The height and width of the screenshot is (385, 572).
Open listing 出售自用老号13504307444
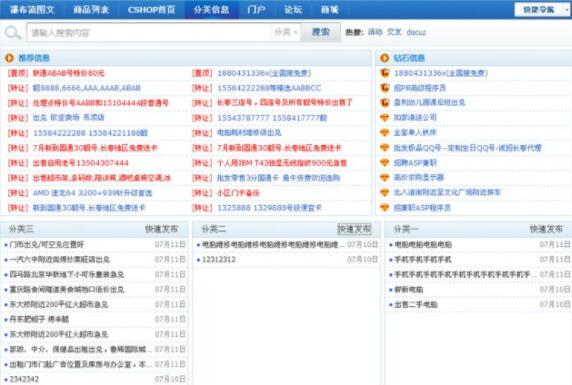click(81, 163)
